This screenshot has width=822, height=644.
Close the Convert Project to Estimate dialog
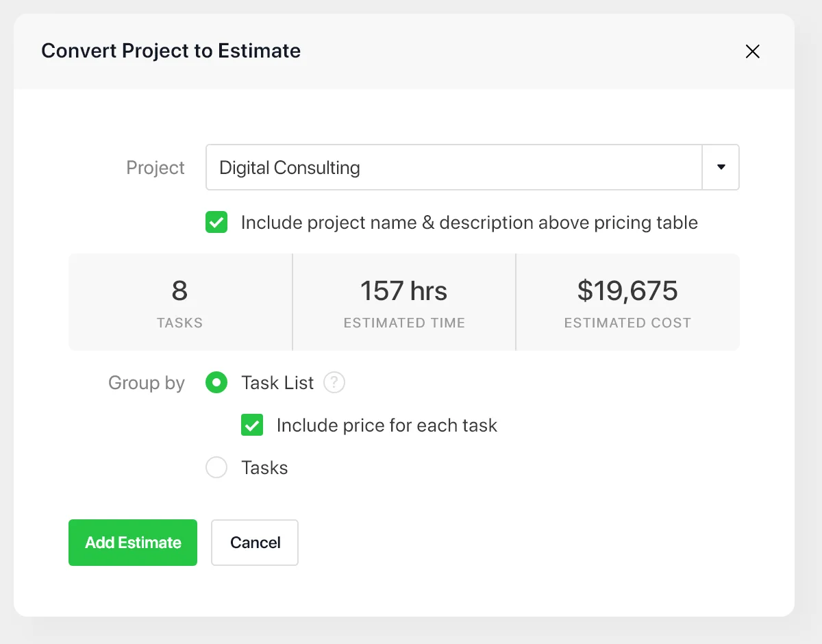(x=752, y=51)
